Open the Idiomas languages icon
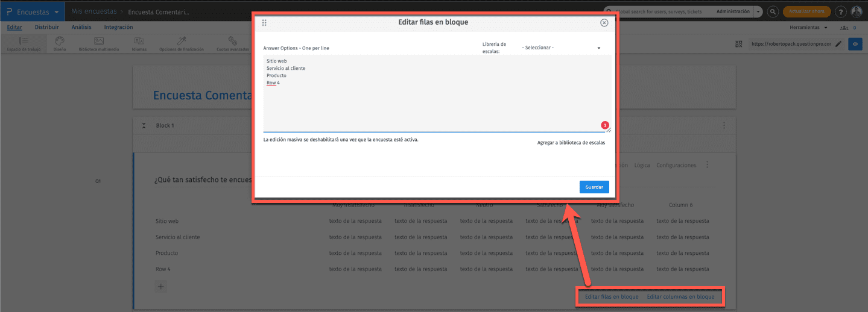The height and width of the screenshot is (312, 868). (139, 43)
